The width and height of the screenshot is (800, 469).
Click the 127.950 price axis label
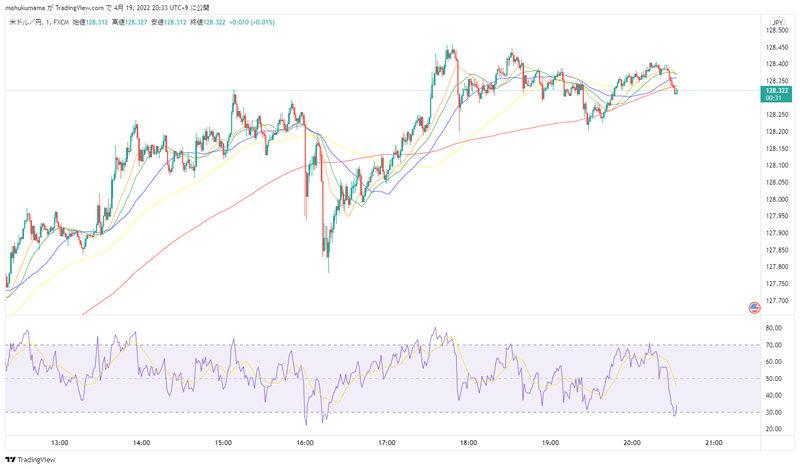(777, 216)
